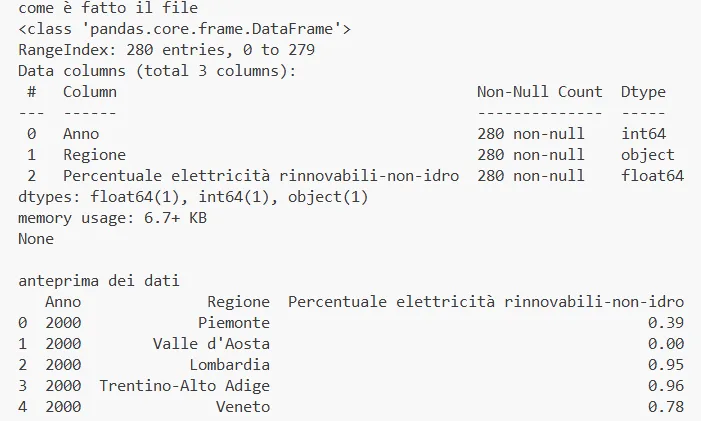Click the 'Lombardia' cell in preview
The width and height of the screenshot is (701, 421).
[x=229, y=365]
